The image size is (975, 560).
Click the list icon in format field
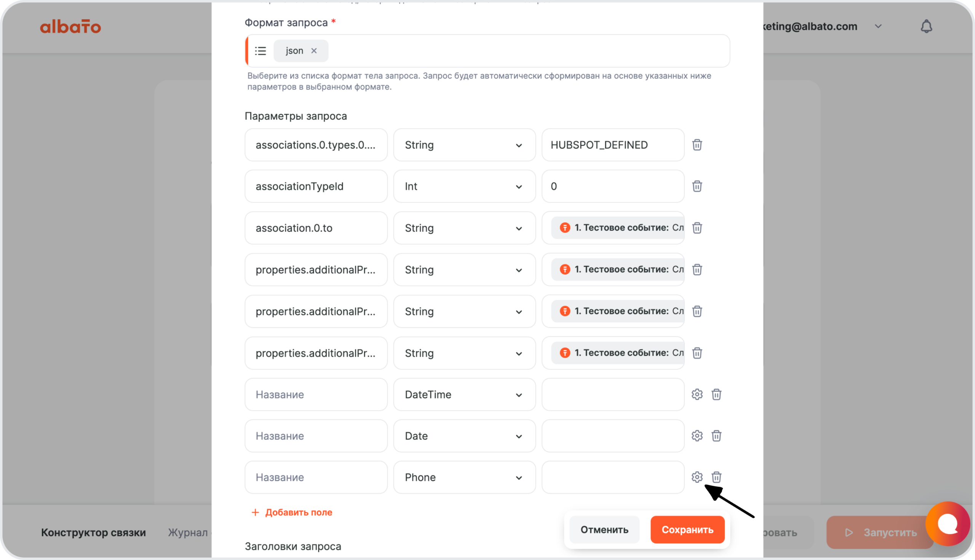[x=261, y=51]
